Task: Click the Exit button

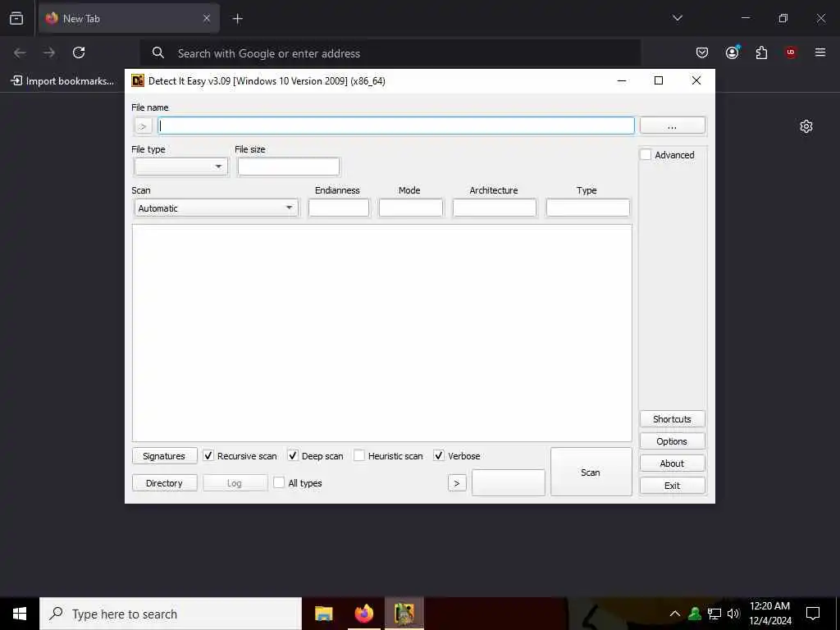Action: coord(673,486)
